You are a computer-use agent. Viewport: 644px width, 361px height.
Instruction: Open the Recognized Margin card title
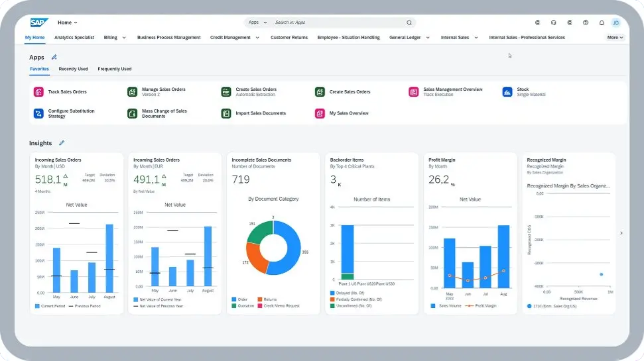547,160
